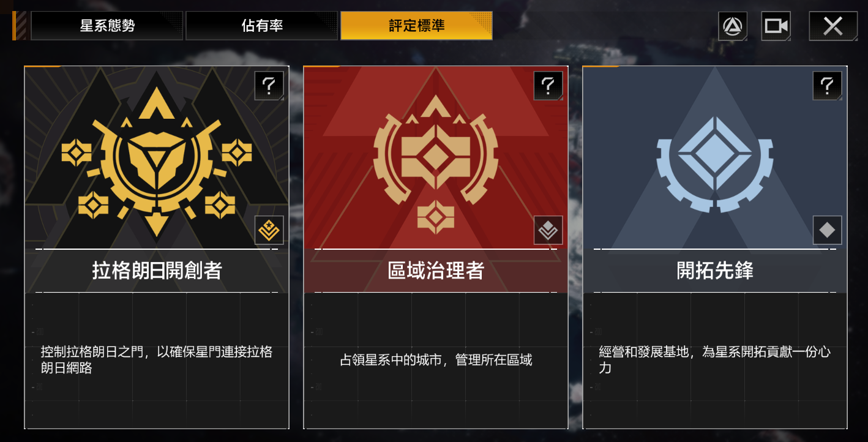Viewport: 868px width, 442px height.
Task: Click the light blue gear emblem
Action: point(715,161)
